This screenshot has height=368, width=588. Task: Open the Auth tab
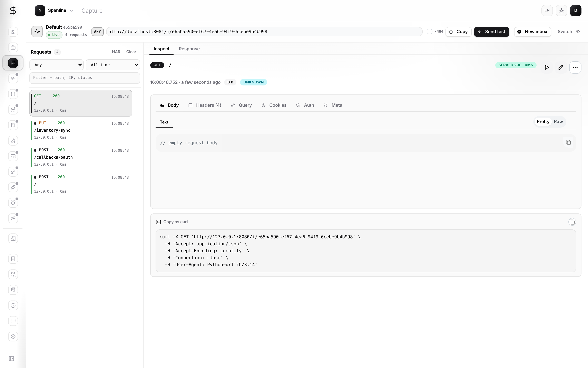click(x=305, y=105)
